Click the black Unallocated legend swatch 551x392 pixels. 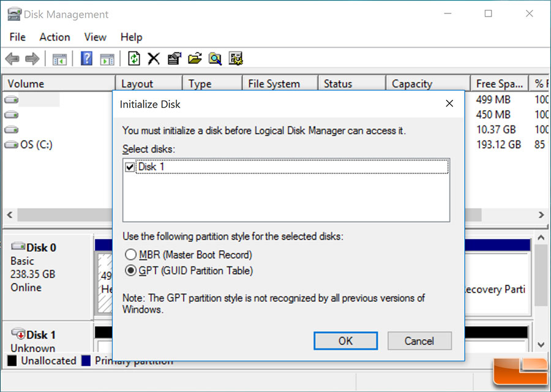coord(12,361)
